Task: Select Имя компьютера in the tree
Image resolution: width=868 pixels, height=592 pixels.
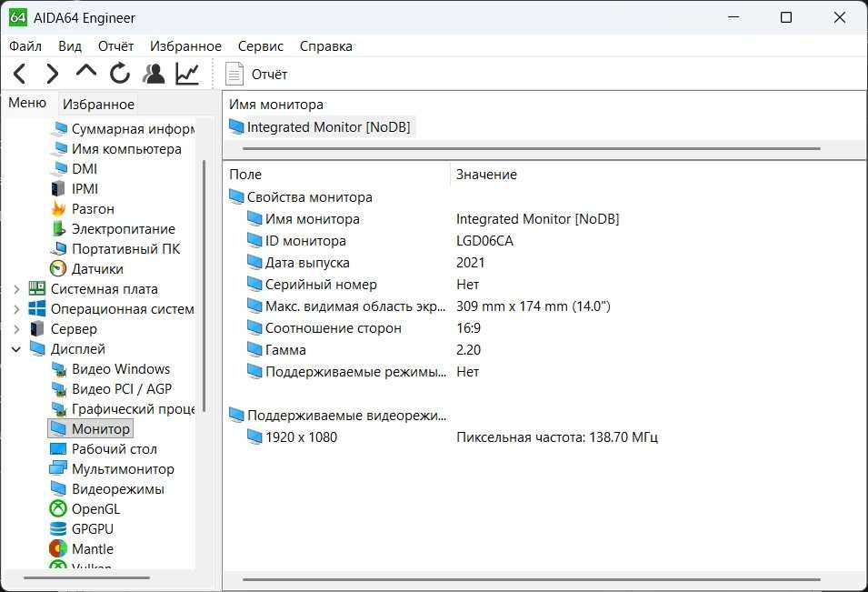Action: (x=115, y=149)
